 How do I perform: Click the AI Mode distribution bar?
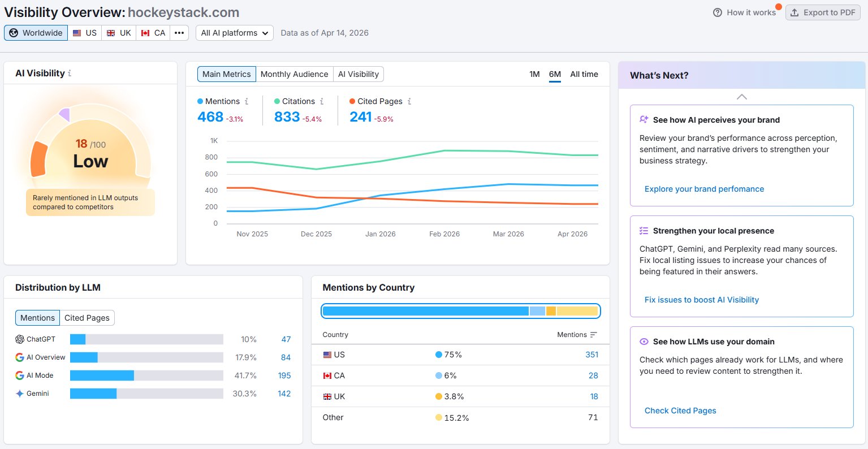click(146, 375)
